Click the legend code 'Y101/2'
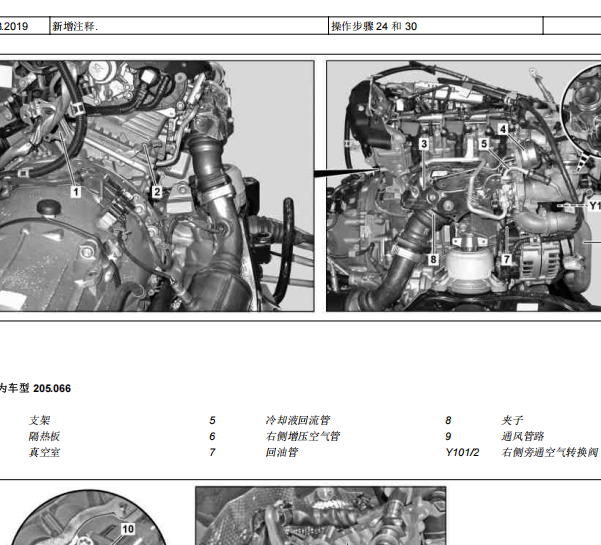This screenshot has height=545, width=601. 462,453
